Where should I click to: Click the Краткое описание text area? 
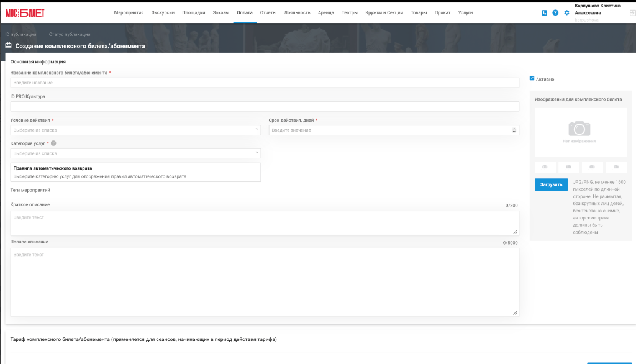click(x=265, y=223)
